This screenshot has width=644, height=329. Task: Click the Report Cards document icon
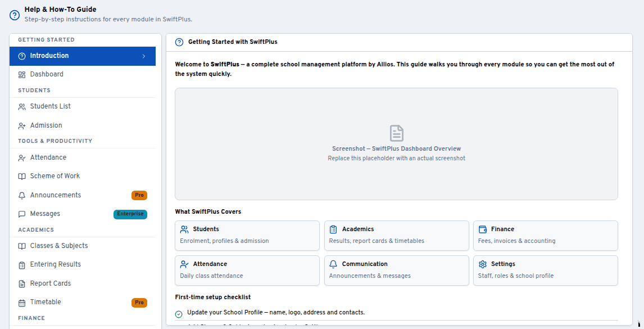22,284
